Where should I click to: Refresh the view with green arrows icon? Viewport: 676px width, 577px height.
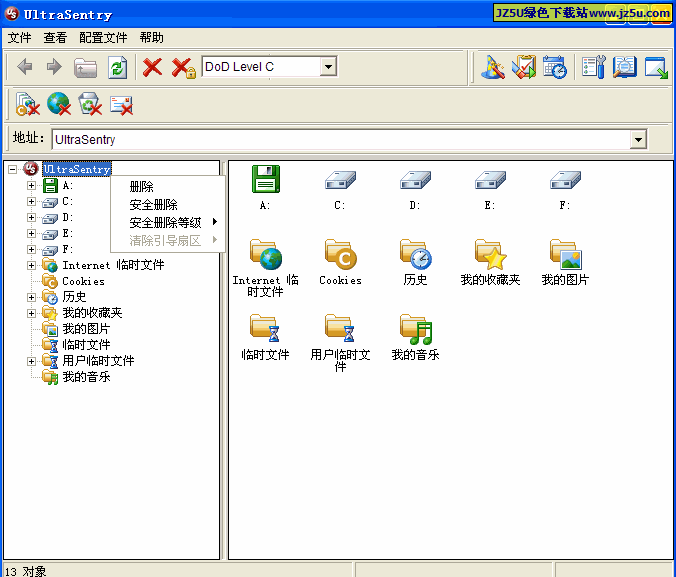(117, 67)
